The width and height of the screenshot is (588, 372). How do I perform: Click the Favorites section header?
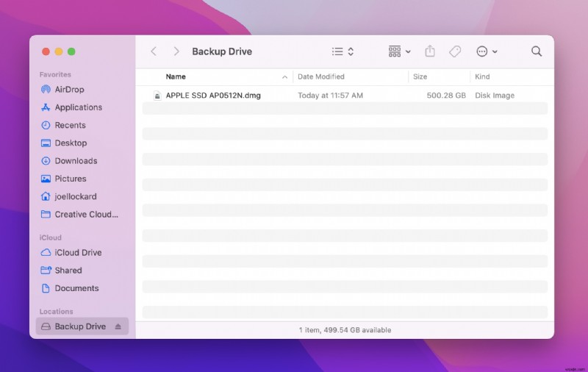click(55, 74)
